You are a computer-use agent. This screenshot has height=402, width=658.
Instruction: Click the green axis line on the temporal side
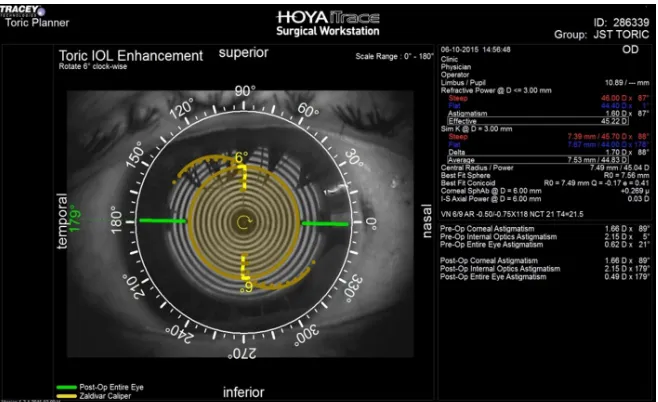point(162,220)
